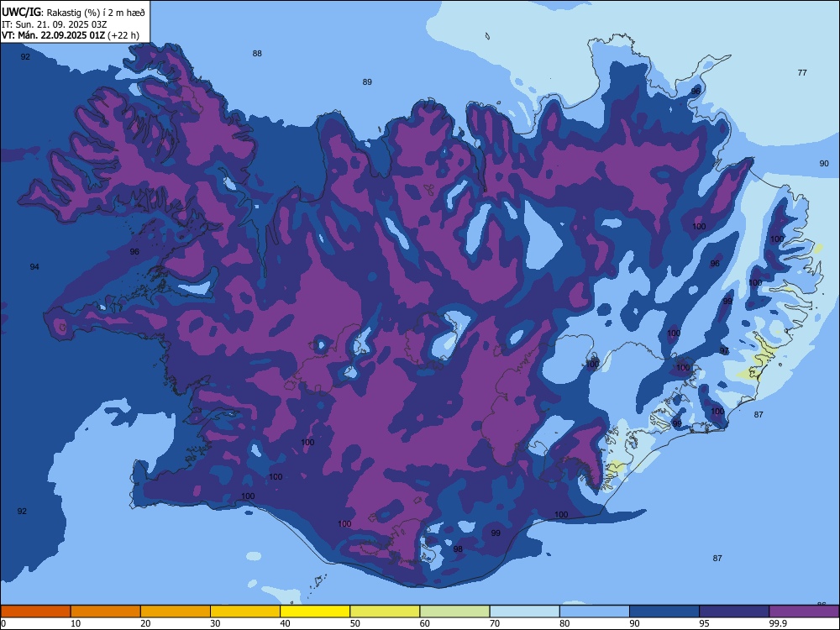Select the amber 20–30 legend swatch
Screen dimensions: 840x630
coord(176,612)
